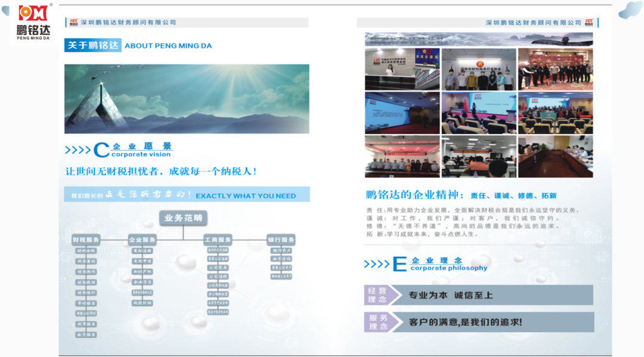Select the 企业服务 category box
Screen dimensions: 644x357
(142, 240)
